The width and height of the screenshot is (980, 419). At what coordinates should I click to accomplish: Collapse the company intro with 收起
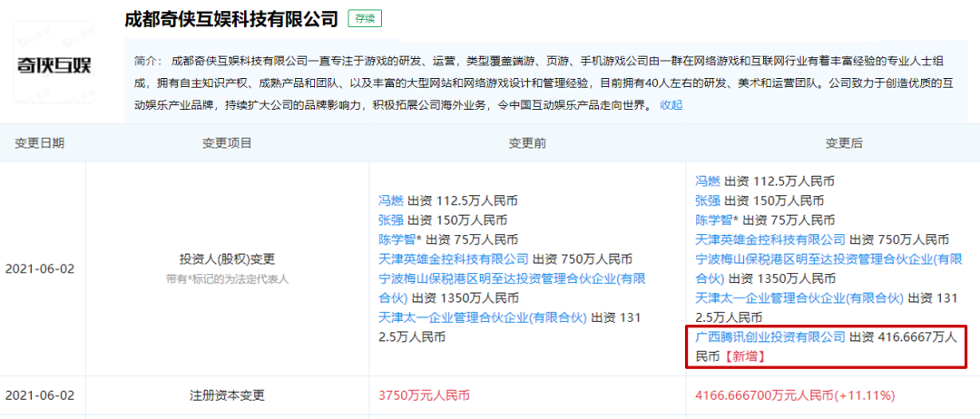click(x=671, y=105)
